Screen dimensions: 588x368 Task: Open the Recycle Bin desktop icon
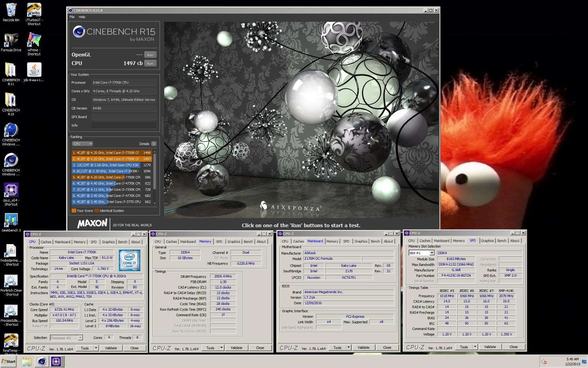tap(11, 12)
